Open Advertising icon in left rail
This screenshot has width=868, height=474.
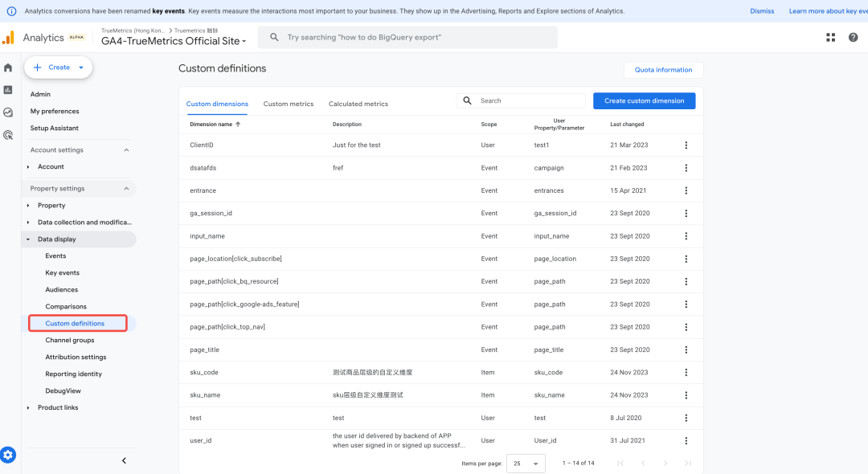(x=8, y=135)
